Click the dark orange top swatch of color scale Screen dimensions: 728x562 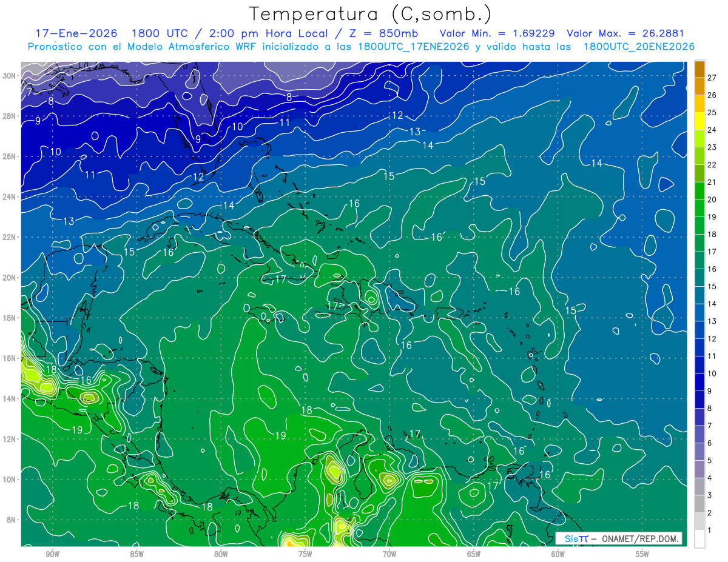pyautogui.click(x=699, y=70)
